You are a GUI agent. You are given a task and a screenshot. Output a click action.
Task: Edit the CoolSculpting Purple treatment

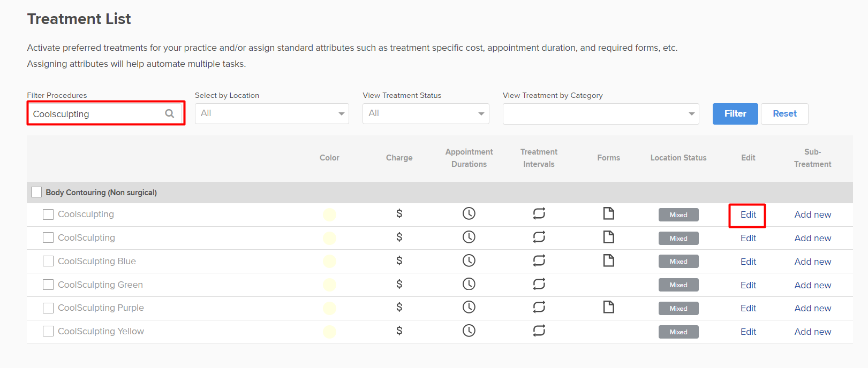(748, 308)
